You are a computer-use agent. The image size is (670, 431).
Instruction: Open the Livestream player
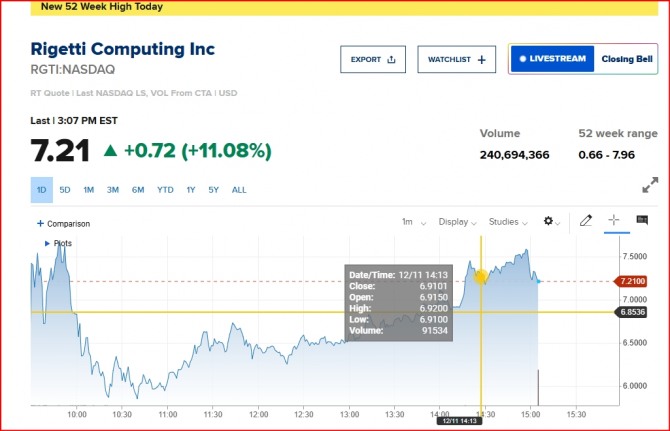pyautogui.click(x=552, y=59)
